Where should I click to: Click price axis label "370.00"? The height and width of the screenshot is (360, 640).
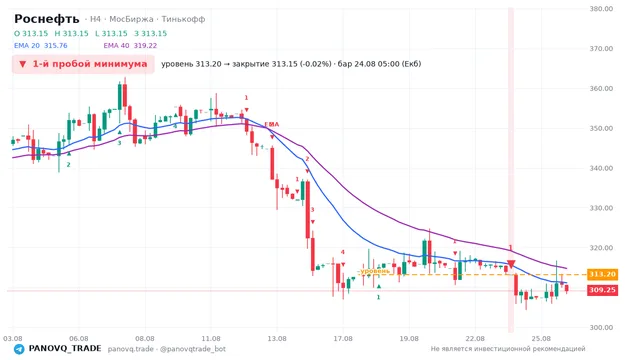coord(601,49)
